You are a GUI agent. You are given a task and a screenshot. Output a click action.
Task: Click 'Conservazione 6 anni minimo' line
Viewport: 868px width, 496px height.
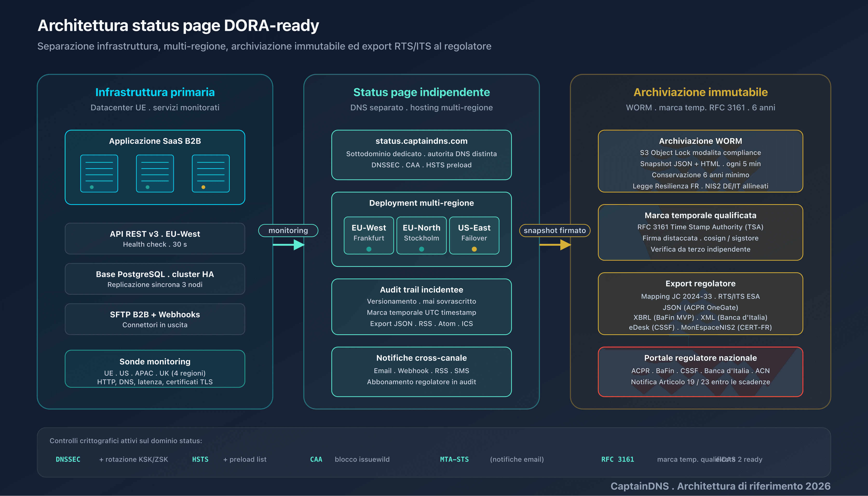700,175
